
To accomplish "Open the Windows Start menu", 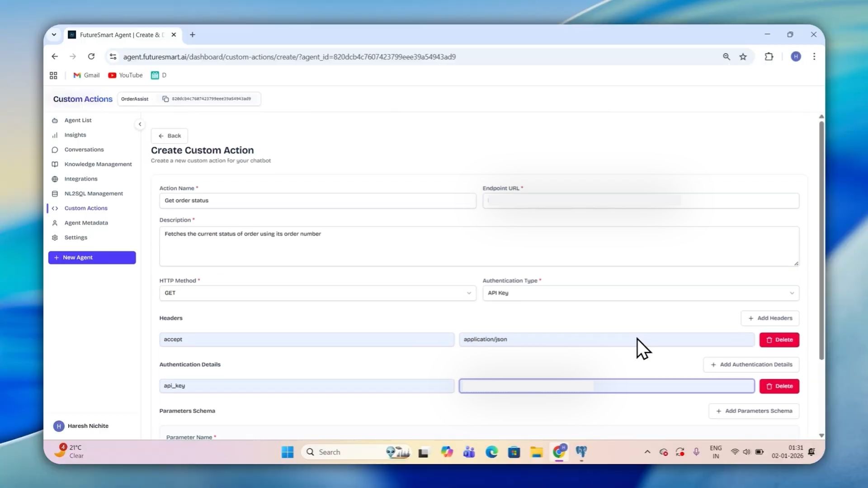I will click(288, 452).
